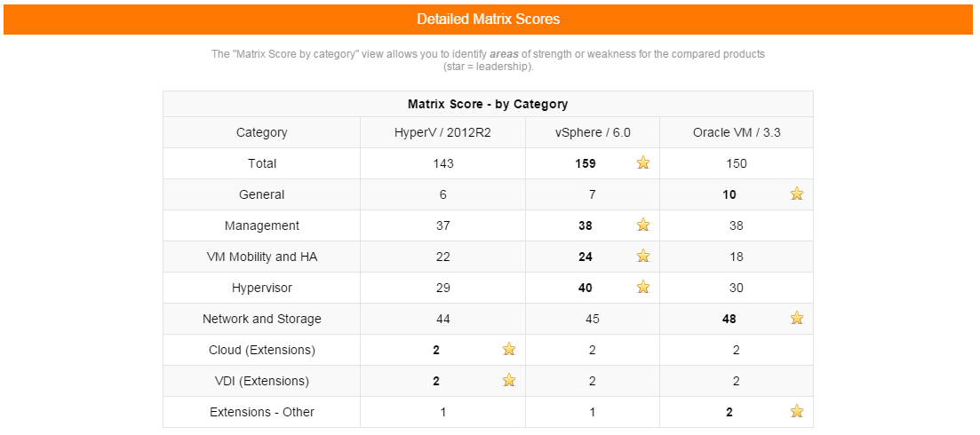Click the star in vSphere Hypervisor row
Image resolution: width=980 pixels, height=435 pixels.
tap(643, 287)
